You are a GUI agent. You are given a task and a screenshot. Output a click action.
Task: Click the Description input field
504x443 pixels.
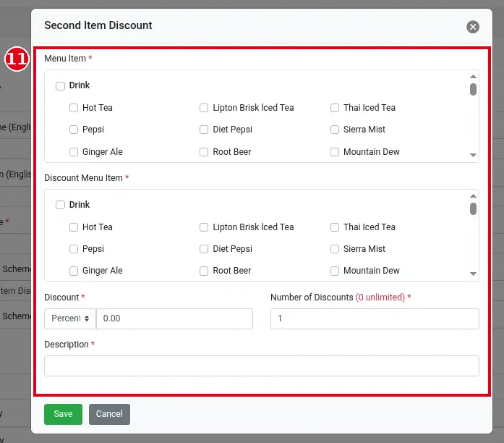(261, 366)
